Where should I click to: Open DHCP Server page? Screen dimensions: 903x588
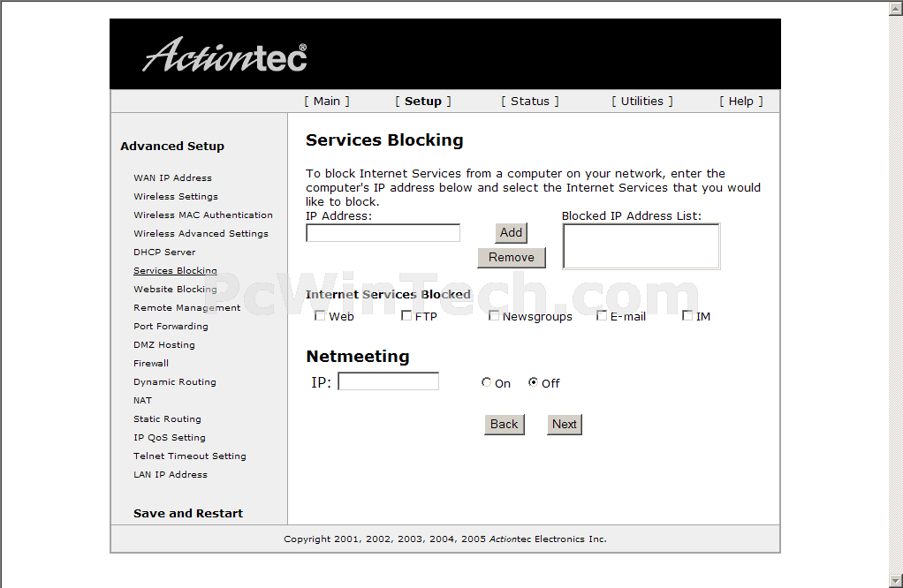tap(164, 252)
